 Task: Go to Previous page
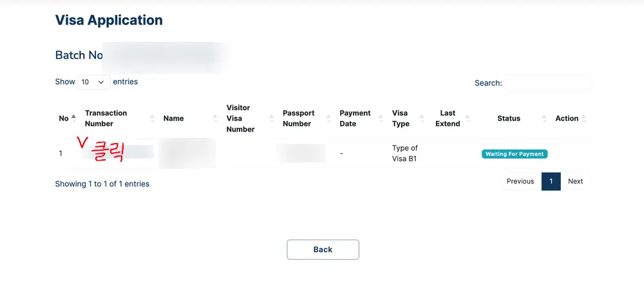[520, 182]
